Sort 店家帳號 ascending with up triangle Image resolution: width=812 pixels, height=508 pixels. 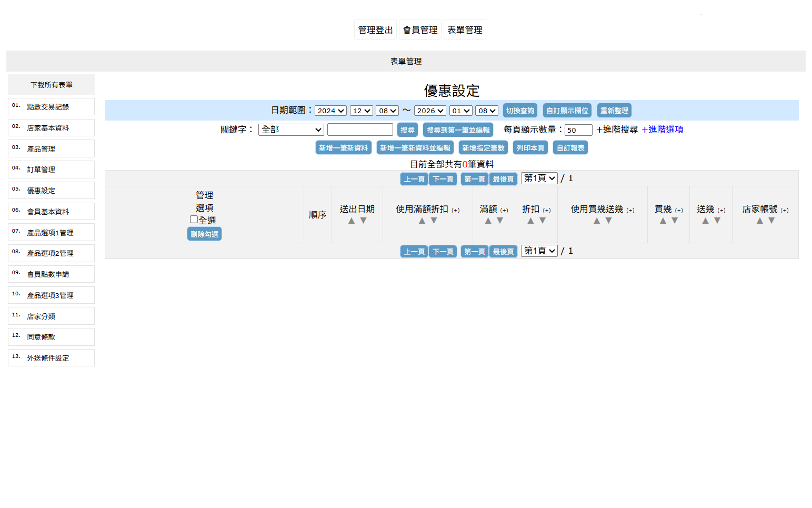[x=759, y=221]
